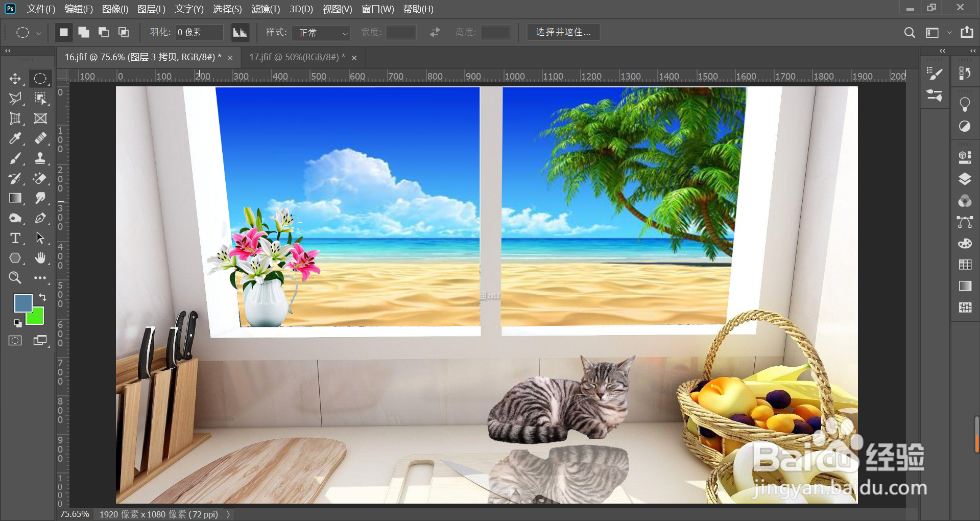
Task: Select the History Brush tool
Action: (x=15, y=178)
